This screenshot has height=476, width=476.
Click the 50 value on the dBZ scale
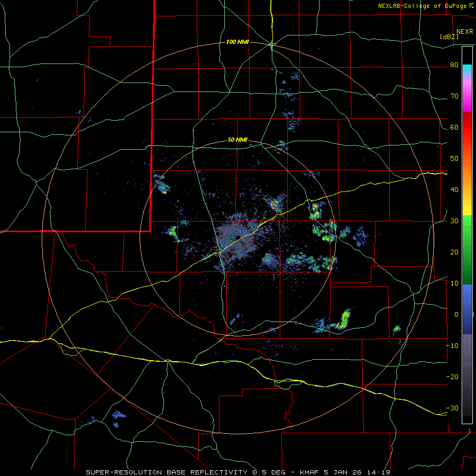point(454,159)
